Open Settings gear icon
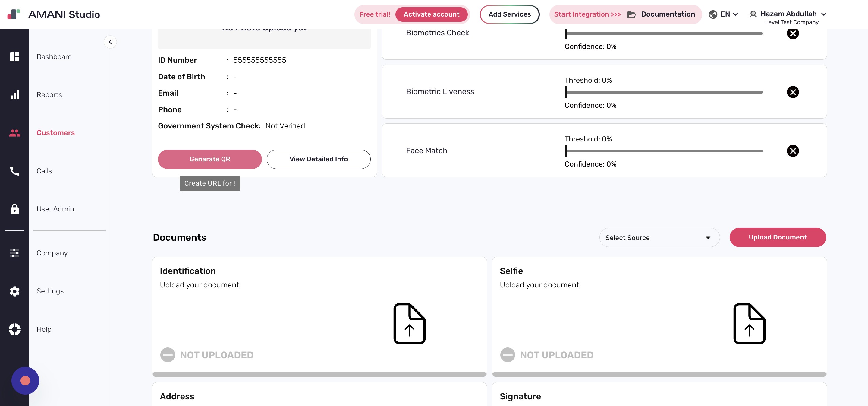The image size is (868, 406). [x=14, y=291]
